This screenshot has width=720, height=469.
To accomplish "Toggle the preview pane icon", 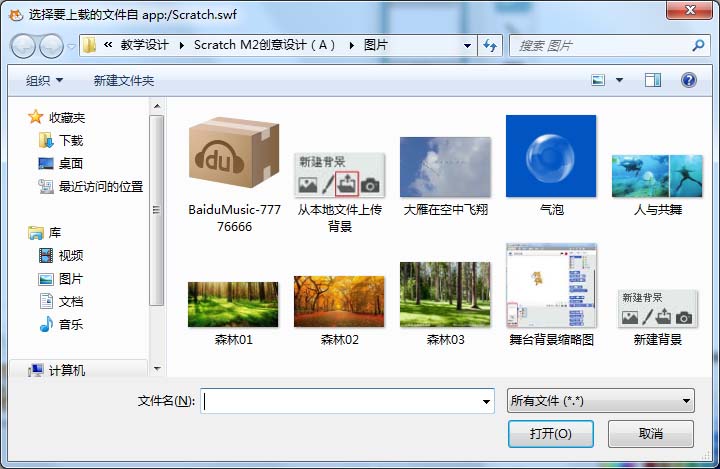I will (653, 80).
